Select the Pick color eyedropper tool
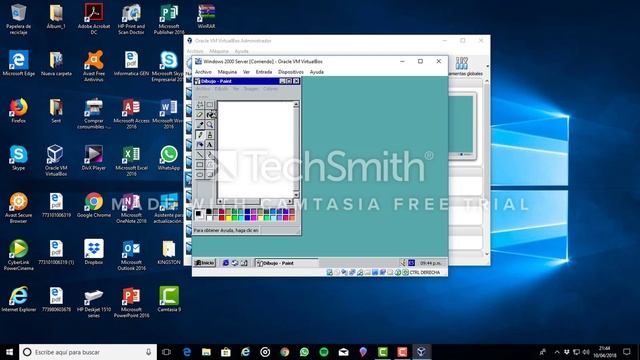 (x=200, y=124)
